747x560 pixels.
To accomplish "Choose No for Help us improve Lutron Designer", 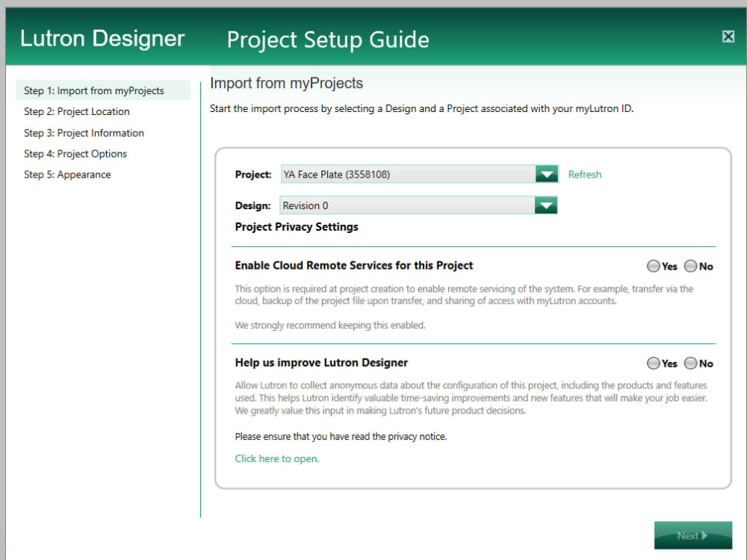I will point(692,364).
